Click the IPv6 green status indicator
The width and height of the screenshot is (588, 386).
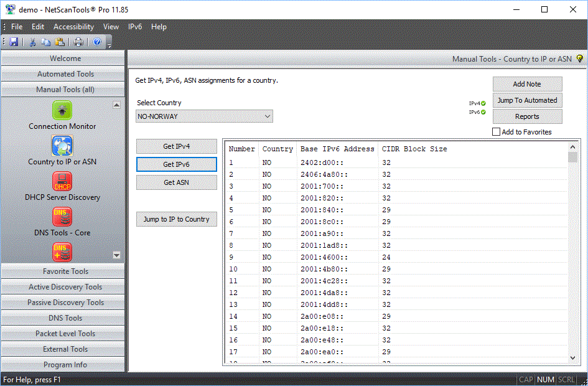pos(483,112)
